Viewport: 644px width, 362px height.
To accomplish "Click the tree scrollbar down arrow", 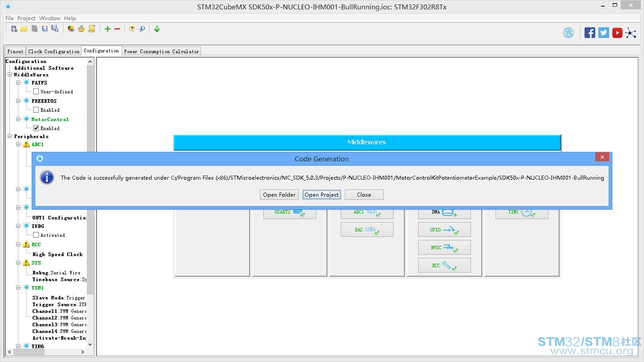I will click(x=90, y=345).
